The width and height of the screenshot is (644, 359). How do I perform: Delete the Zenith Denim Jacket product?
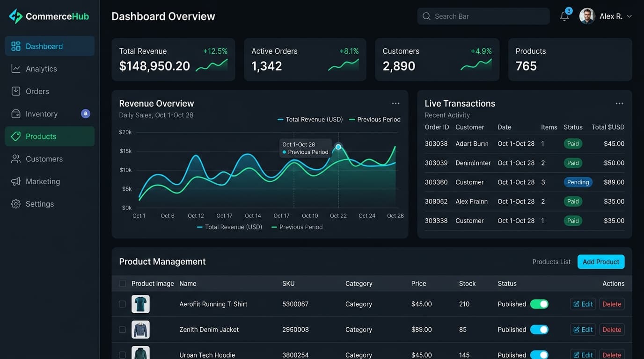[x=612, y=330]
